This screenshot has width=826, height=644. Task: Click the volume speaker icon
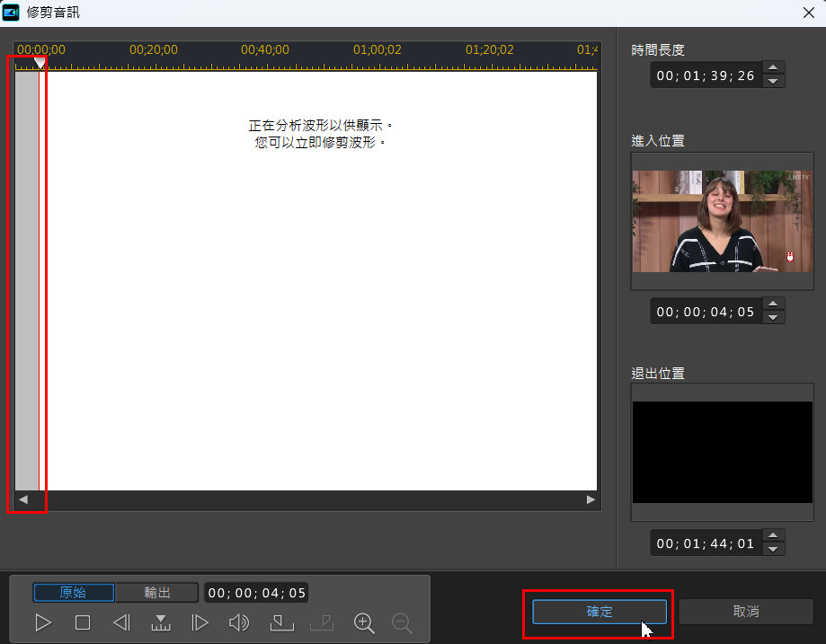pos(239,622)
